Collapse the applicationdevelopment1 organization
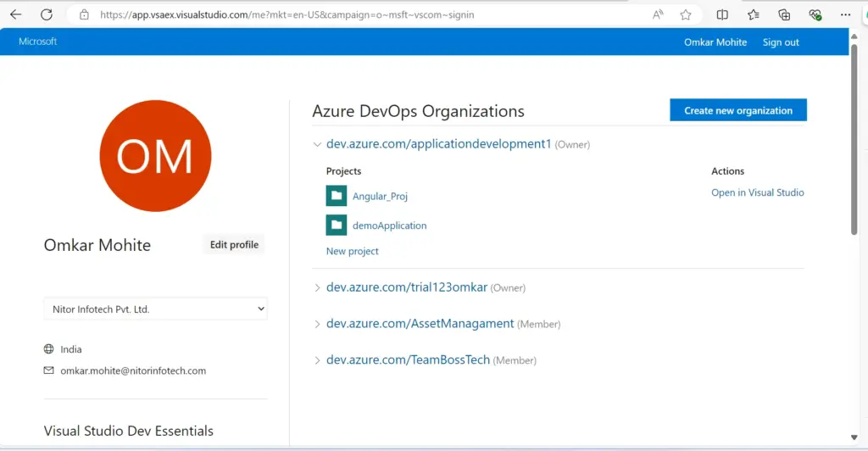This screenshot has height=451, width=868. tap(317, 144)
